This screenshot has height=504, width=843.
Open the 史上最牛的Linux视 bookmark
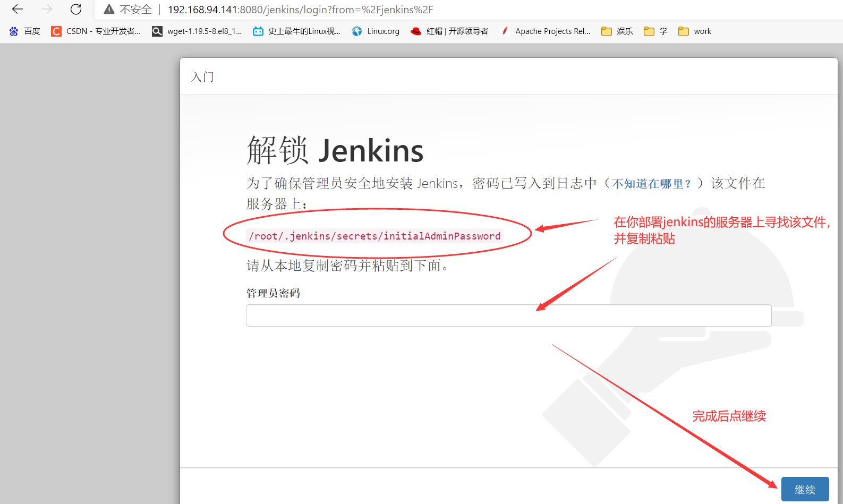(x=297, y=31)
